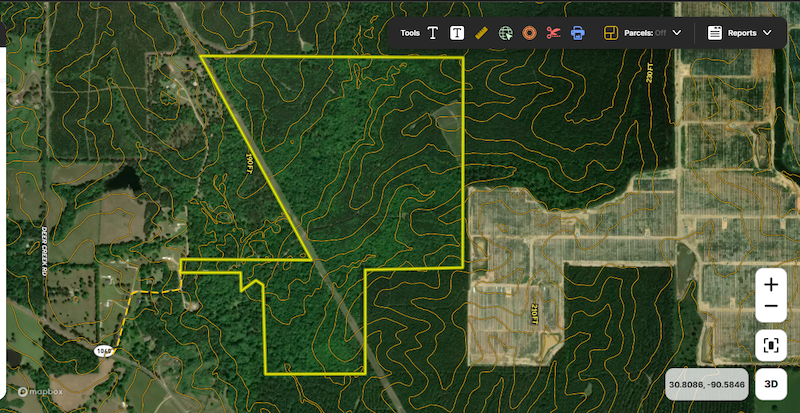The height and width of the screenshot is (413, 800).
Task: Click the frame-to-extent focus button
Action: pyautogui.click(x=771, y=345)
